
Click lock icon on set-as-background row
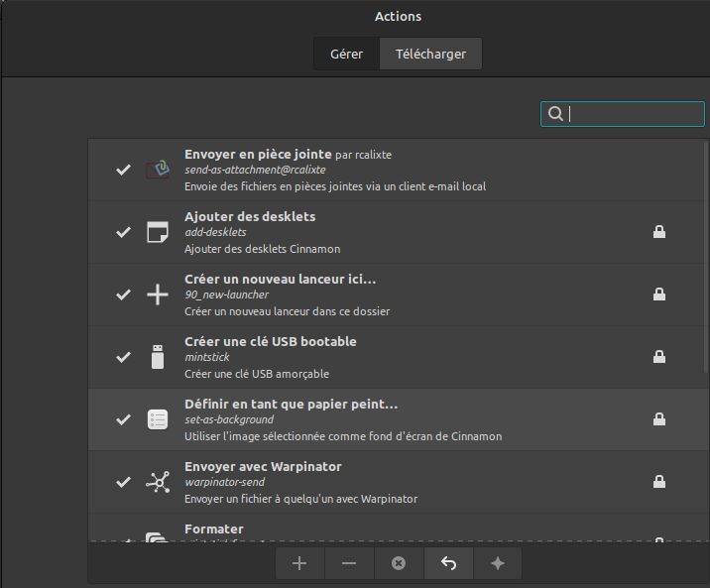(659, 419)
